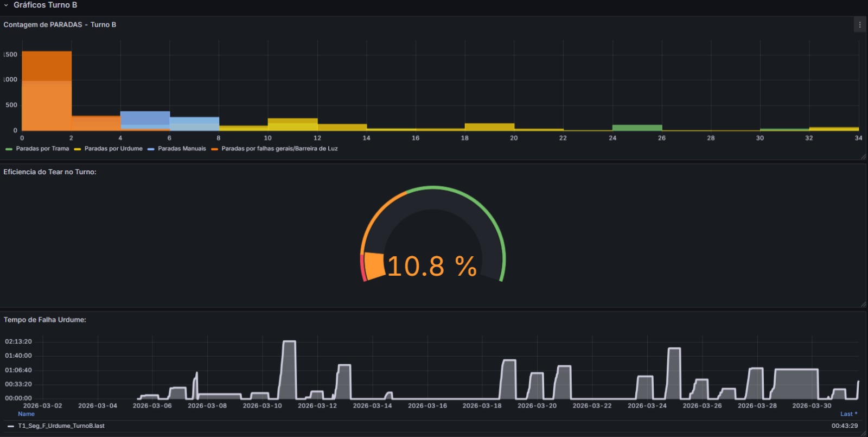
Task: Open the Contagem de PARADAS panel menu
Action: [x=859, y=25]
